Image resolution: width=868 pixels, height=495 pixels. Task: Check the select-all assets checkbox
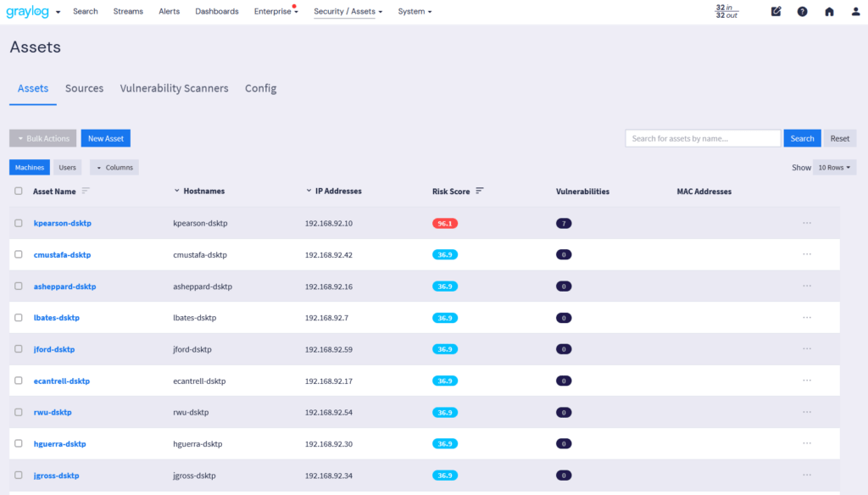19,192
